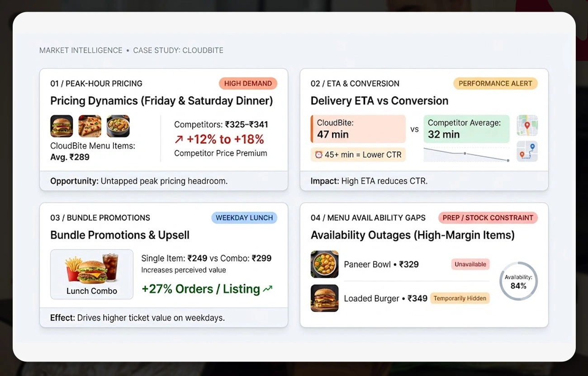Click the WEEKDAY LUNCH badge
This screenshot has width=588, height=376.
[244, 218]
